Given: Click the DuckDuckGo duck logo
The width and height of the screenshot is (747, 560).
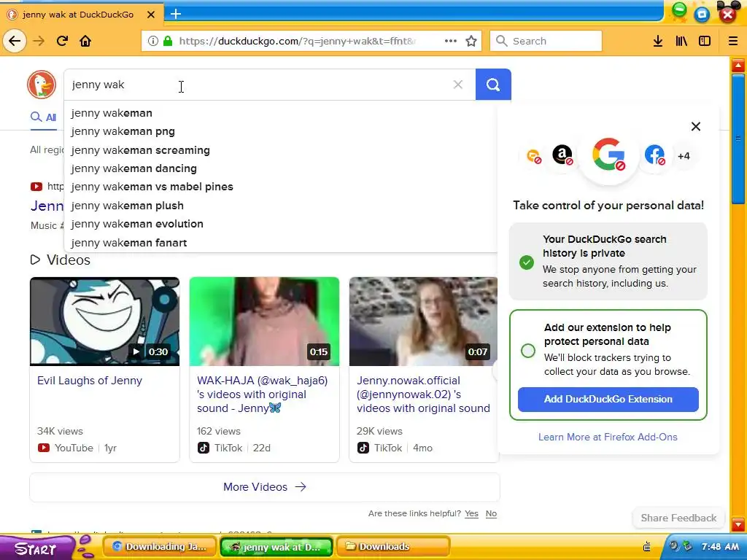Looking at the screenshot, I should coord(42,85).
